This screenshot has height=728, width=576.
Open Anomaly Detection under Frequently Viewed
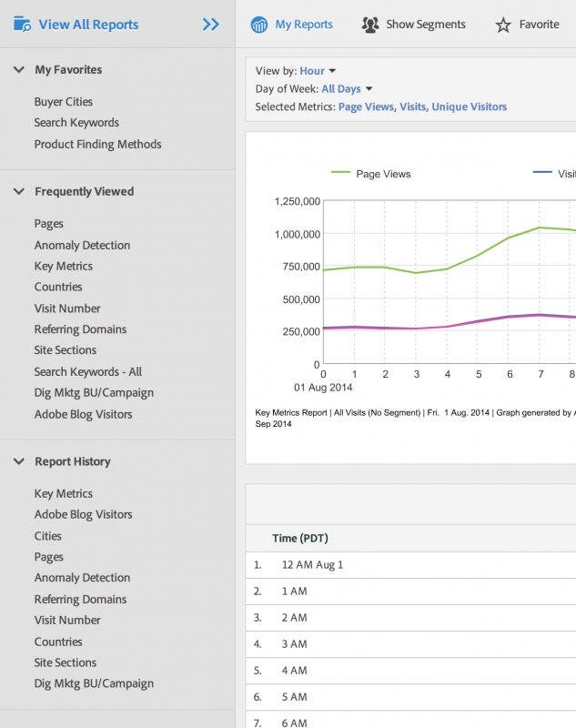click(80, 245)
